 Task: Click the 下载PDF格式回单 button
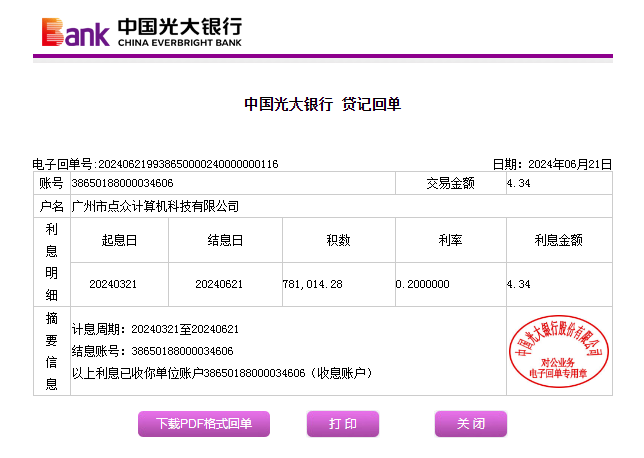(204, 423)
